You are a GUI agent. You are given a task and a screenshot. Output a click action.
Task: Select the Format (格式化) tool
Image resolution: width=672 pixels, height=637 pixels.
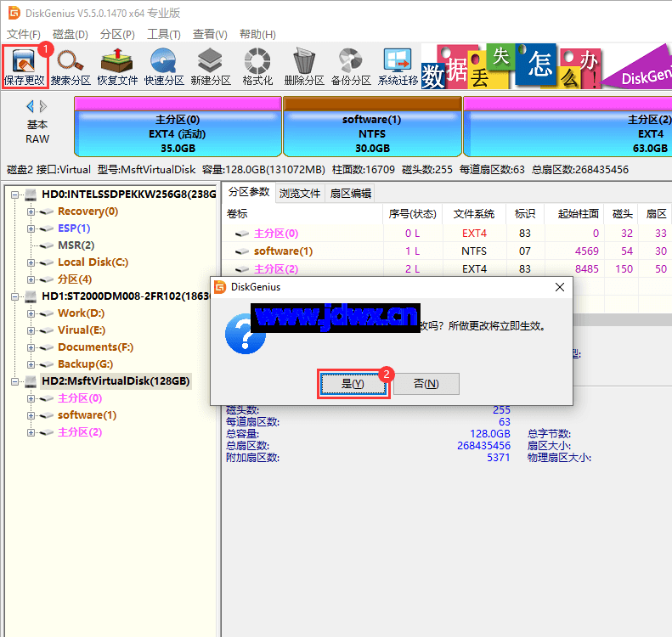point(257,67)
